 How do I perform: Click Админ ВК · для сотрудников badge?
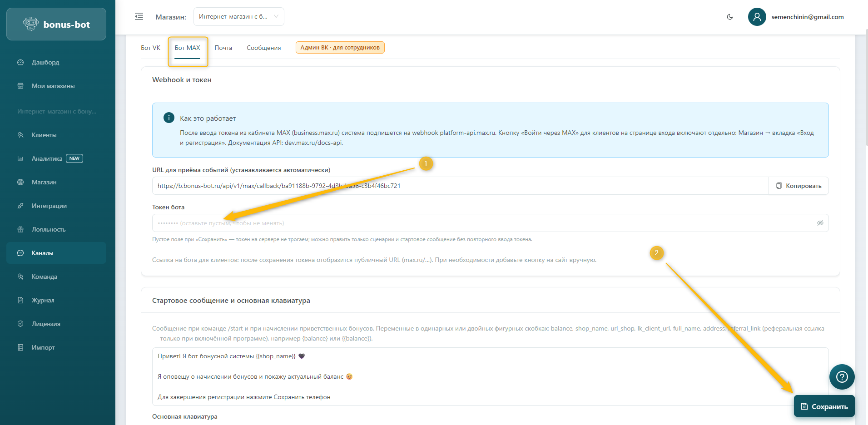coord(340,48)
